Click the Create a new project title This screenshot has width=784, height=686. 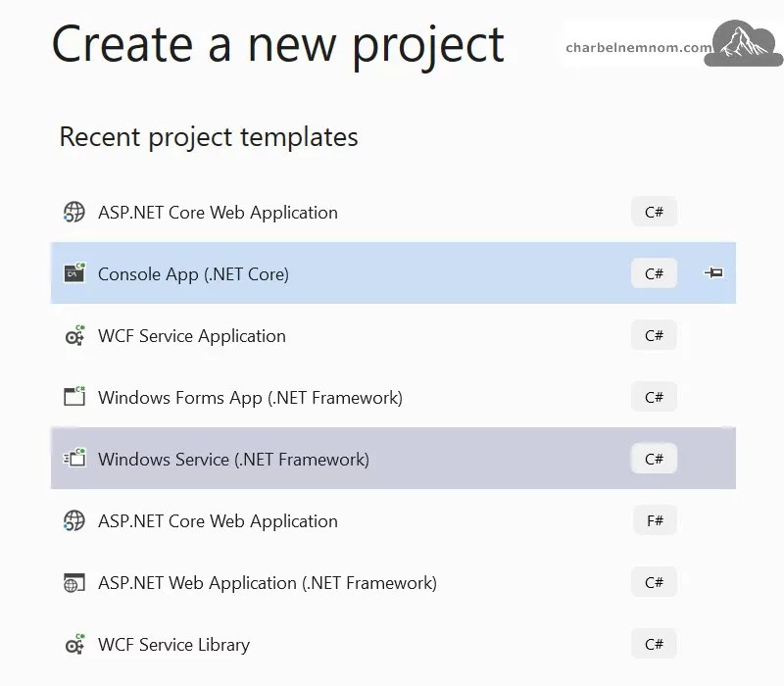point(279,44)
